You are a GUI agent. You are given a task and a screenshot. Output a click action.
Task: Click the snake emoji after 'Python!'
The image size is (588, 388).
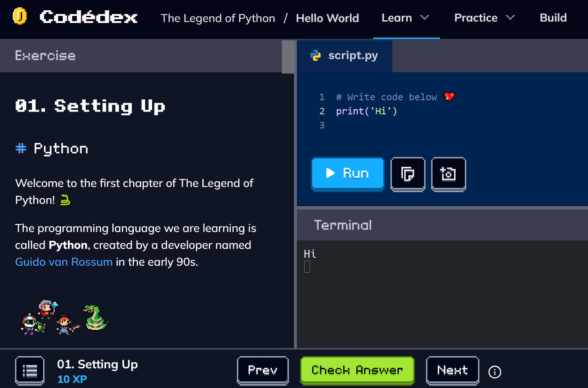tap(65, 200)
